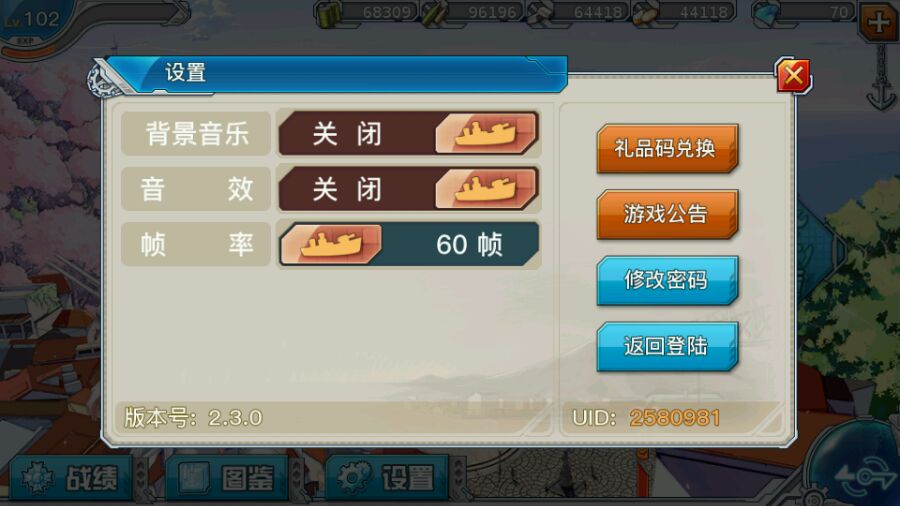Click the blue diamond currency icon
Image resolution: width=900 pixels, height=506 pixels.
[767, 13]
